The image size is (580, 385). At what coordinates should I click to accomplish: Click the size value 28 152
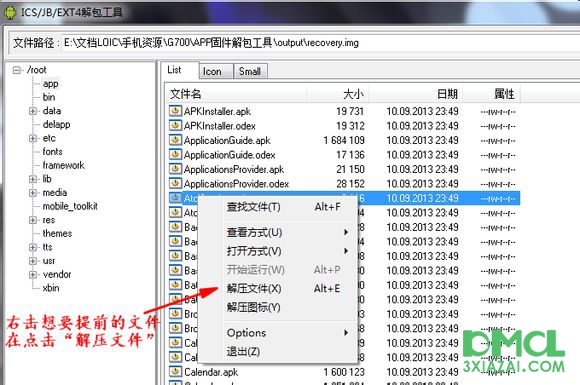pos(350,183)
